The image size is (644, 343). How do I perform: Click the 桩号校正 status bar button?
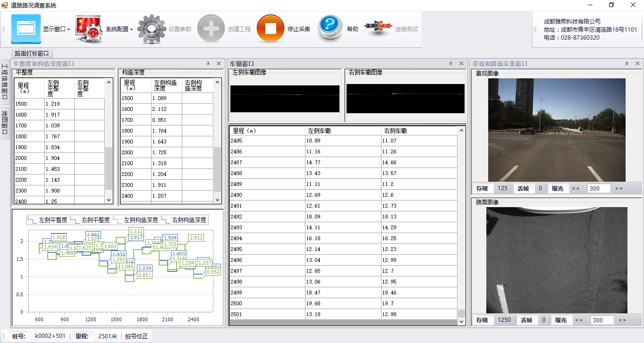(x=136, y=336)
